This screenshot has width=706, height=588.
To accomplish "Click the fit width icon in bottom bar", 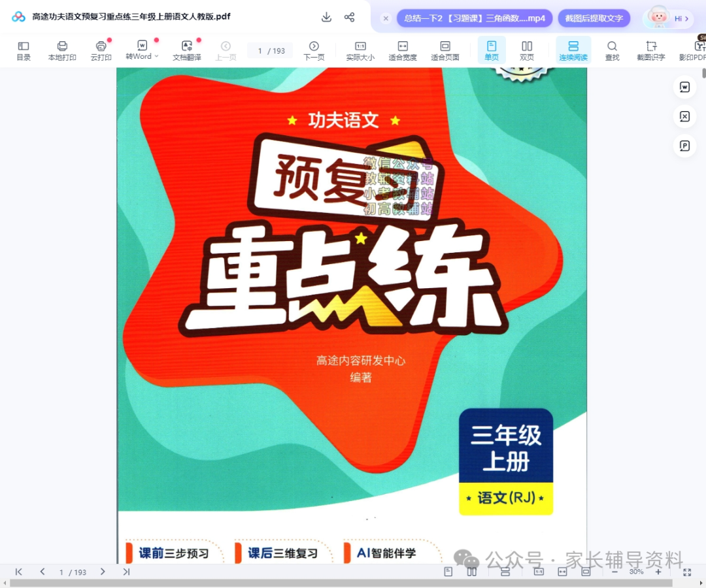I will [x=562, y=572].
